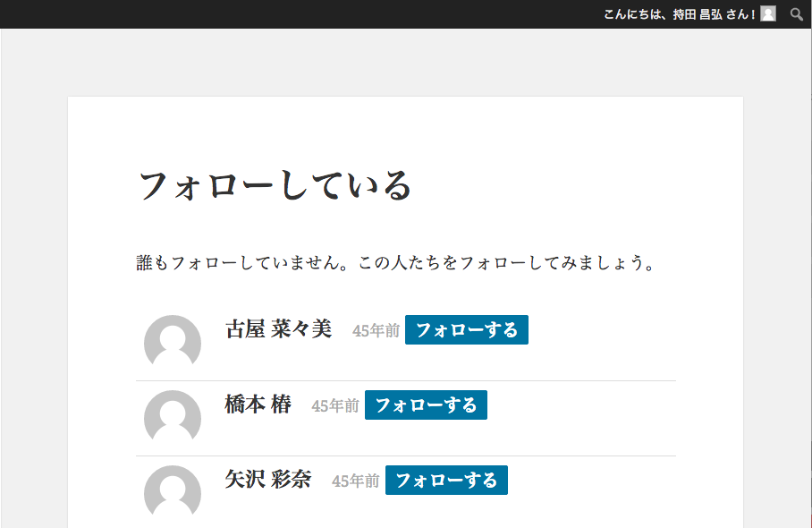The height and width of the screenshot is (528, 812).
Task: Click the 45年前 timestamp beside 矢沢 彩奈
Action: pyautogui.click(x=355, y=481)
